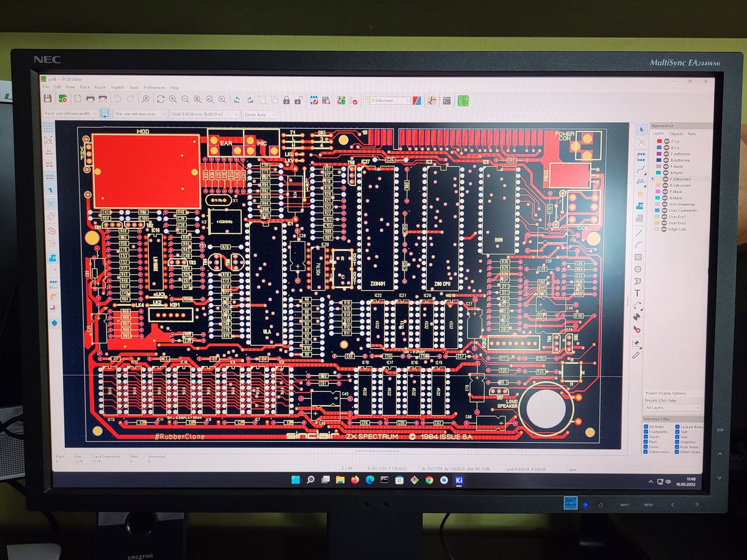Toggle the ratsnest display icon
This screenshot has width=747, height=560.
[50, 203]
